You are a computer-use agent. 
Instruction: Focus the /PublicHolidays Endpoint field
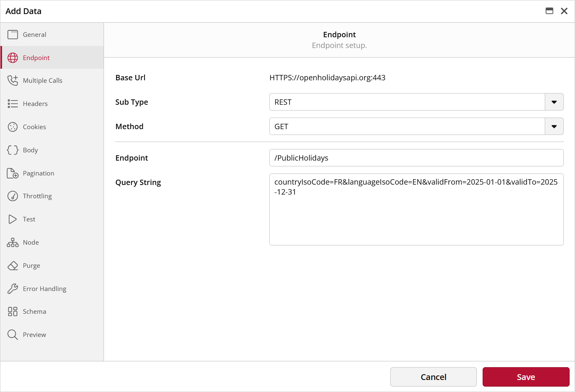[x=416, y=158]
